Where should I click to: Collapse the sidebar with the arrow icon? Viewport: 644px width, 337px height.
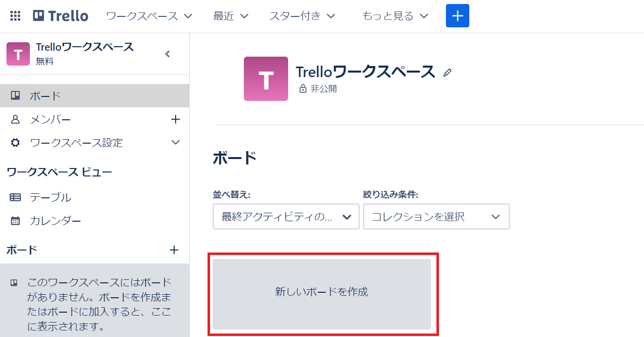[x=168, y=54]
